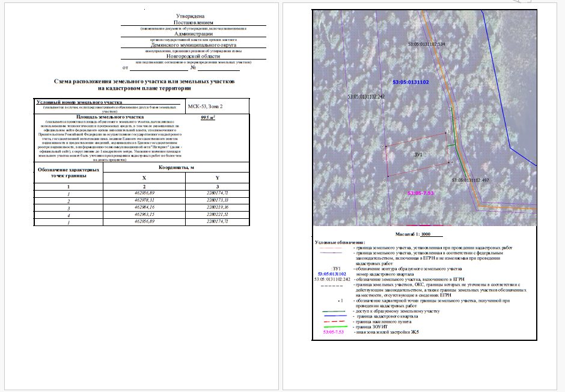The height and width of the screenshot is (392, 565).
Task: Click the magenta '53:05-7.53' zone label on the map
Action: (421, 193)
